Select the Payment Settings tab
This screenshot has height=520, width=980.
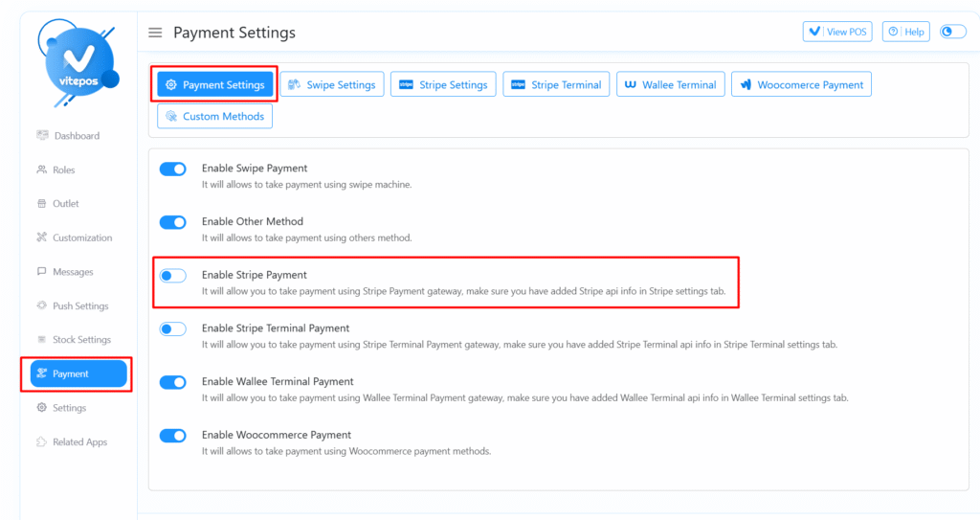(x=215, y=84)
